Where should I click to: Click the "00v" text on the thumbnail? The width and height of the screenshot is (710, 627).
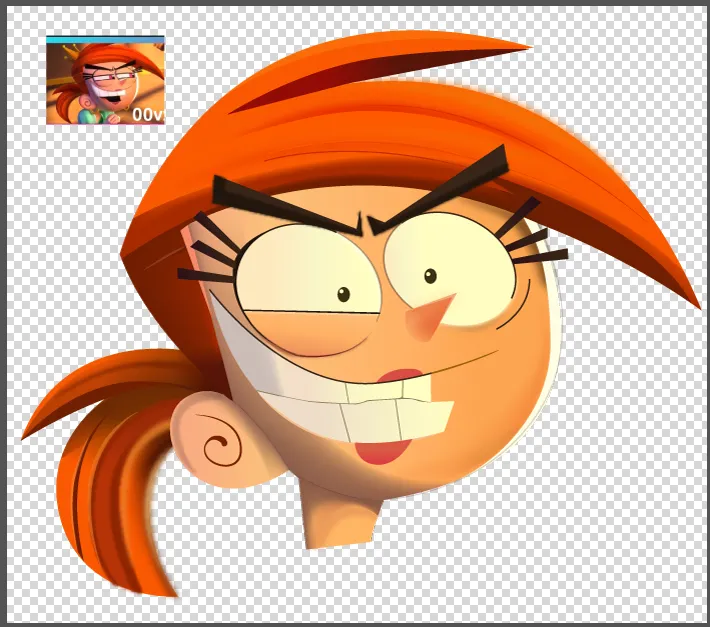[x=148, y=115]
